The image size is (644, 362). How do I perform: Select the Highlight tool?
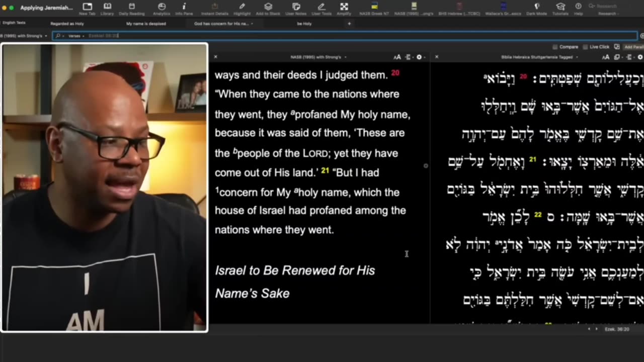click(x=242, y=9)
